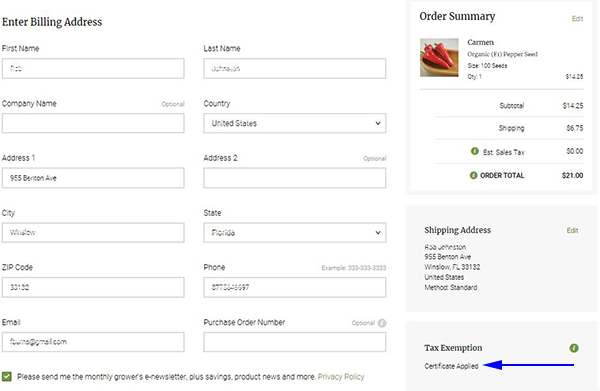600x391 pixels.
Task: Click the Last Name input field
Action: click(x=295, y=68)
